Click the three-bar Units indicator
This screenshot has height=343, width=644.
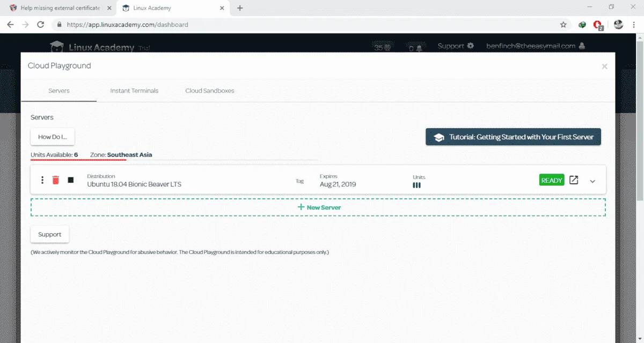pos(416,185)
